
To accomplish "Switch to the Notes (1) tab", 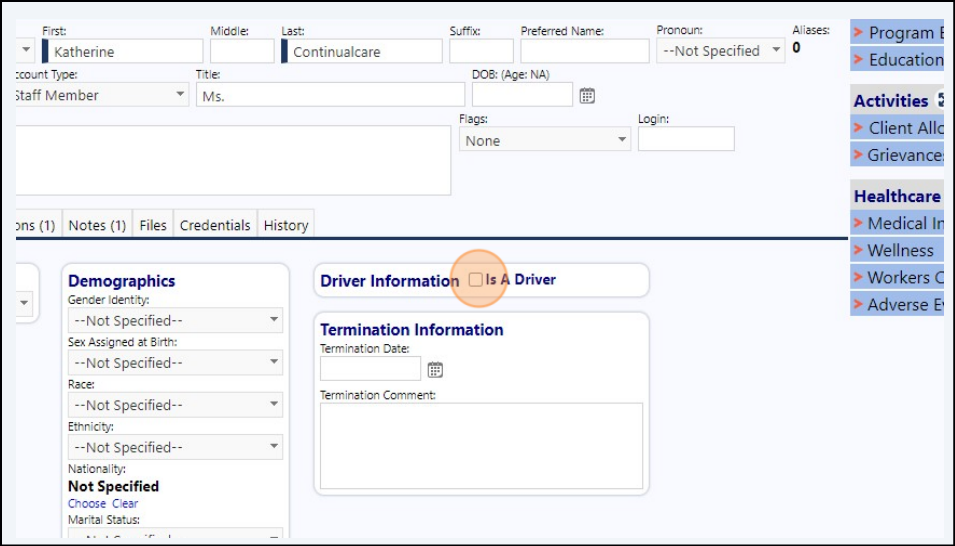I will (97, 225).
